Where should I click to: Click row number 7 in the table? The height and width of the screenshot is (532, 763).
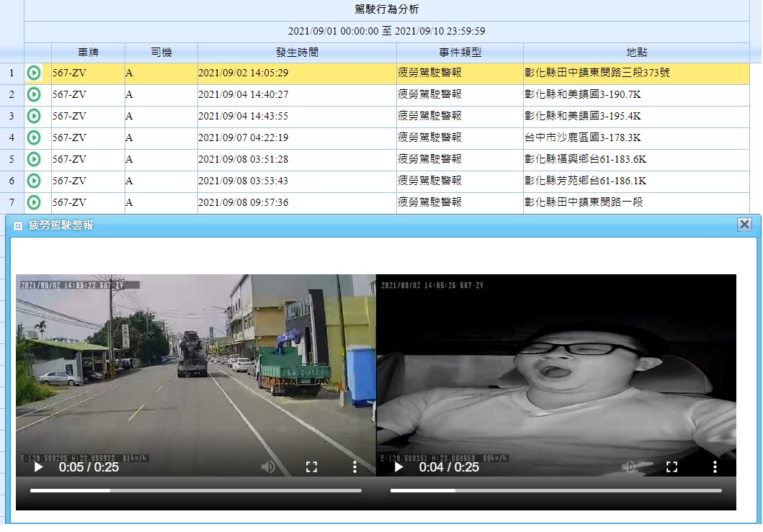pos(12,202)
